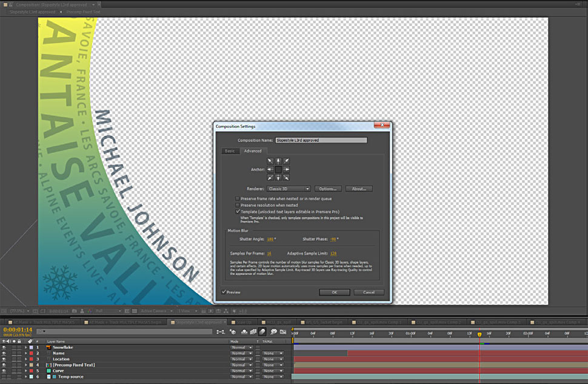Expand the Name layer properties triangle

(x=26, y=353)
